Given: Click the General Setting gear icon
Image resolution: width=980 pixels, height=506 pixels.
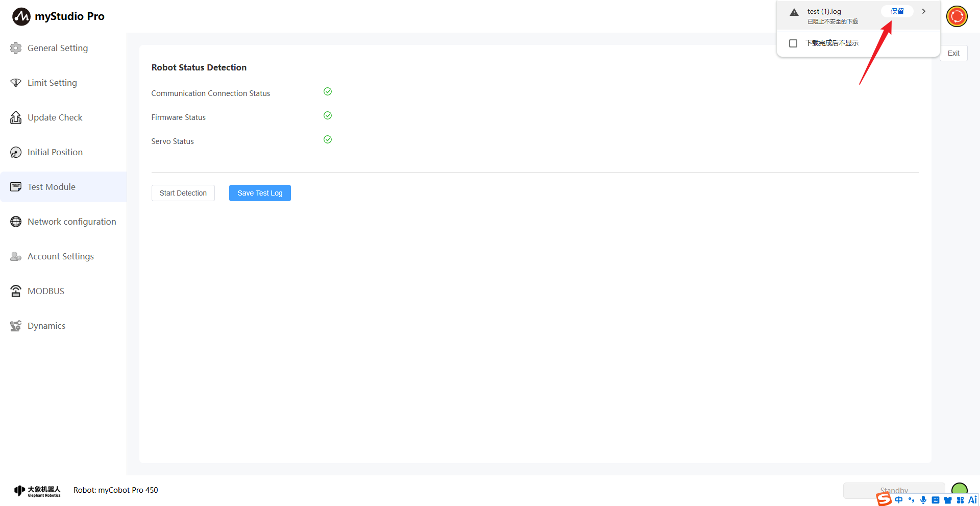Looking at the screenshot, I should (x=16, y=48).
